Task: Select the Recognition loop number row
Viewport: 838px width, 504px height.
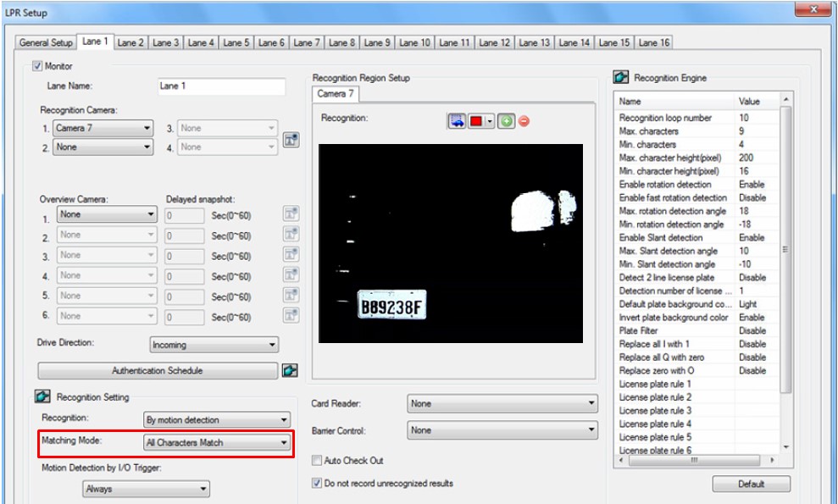Action: (x=698, y=118)
